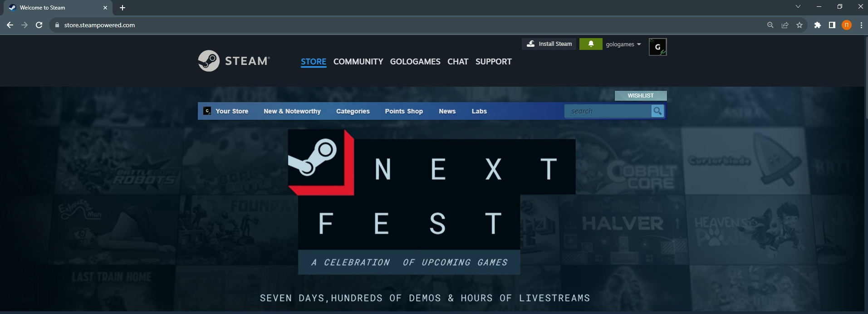The image size is (868, 314).
Task: Open the browser extensions puzzle icon
Action: click(817, 25)
